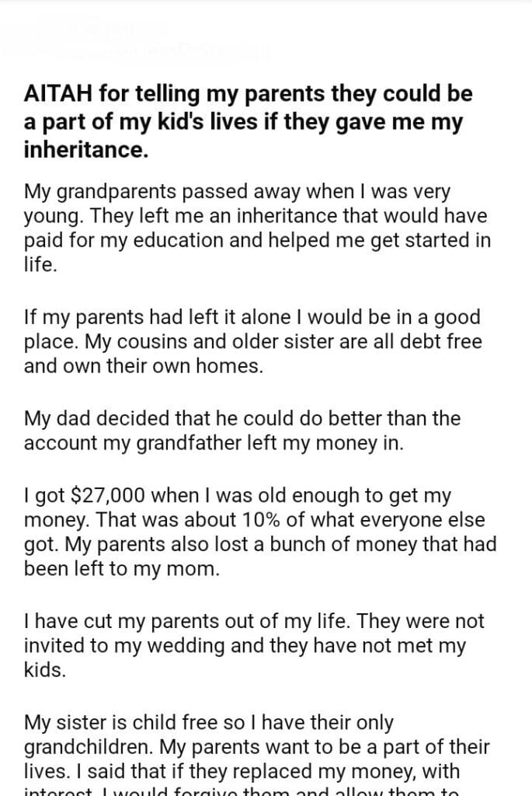This screenshot has width=532, height=796.
Task: Click the paragraph starting 'My dad decided'
Action: 242,431
